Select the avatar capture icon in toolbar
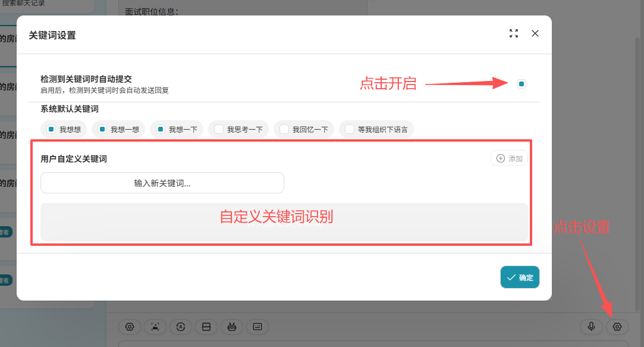The width and height of the screenshot is (644, 347). 155,327
